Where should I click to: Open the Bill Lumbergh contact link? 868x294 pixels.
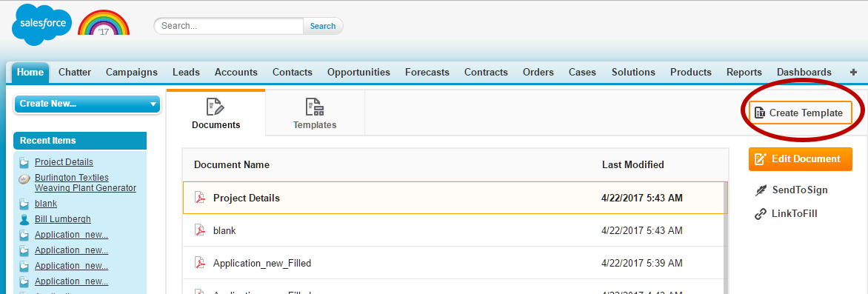point(62,219)
